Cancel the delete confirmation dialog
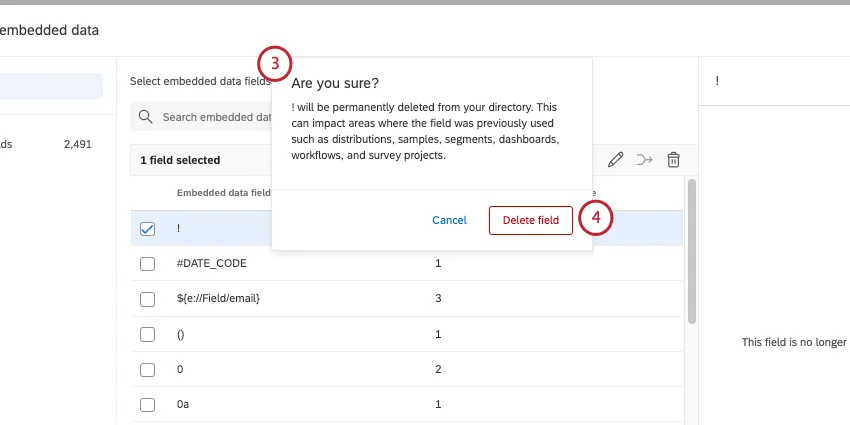The image size is (850, 425). pyautogui.click(x=449, y=220)
